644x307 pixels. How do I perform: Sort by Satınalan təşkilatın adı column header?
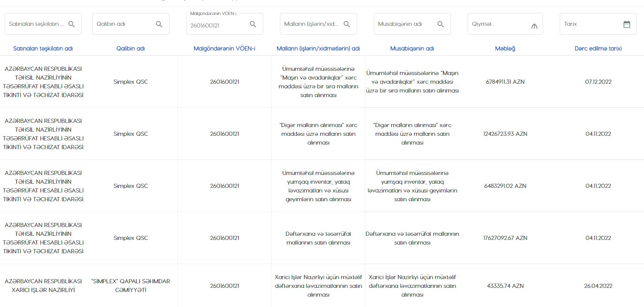[x=43, y=48]
